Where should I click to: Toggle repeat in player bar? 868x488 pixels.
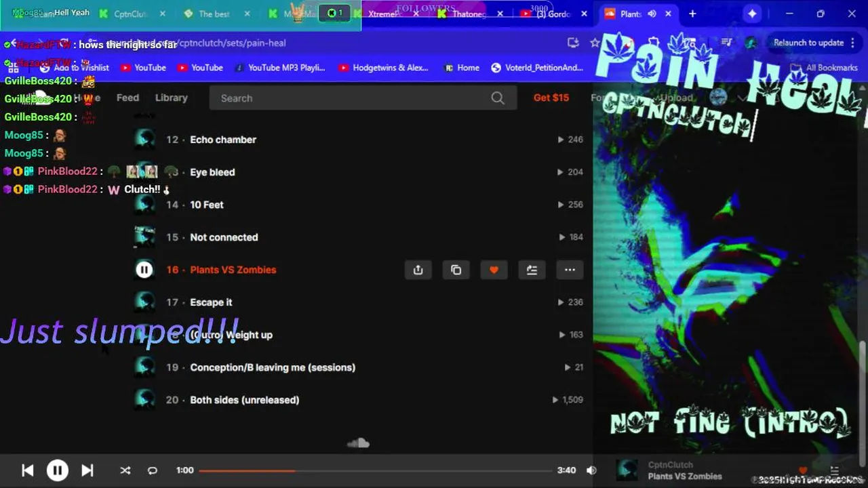coord(153,470)
